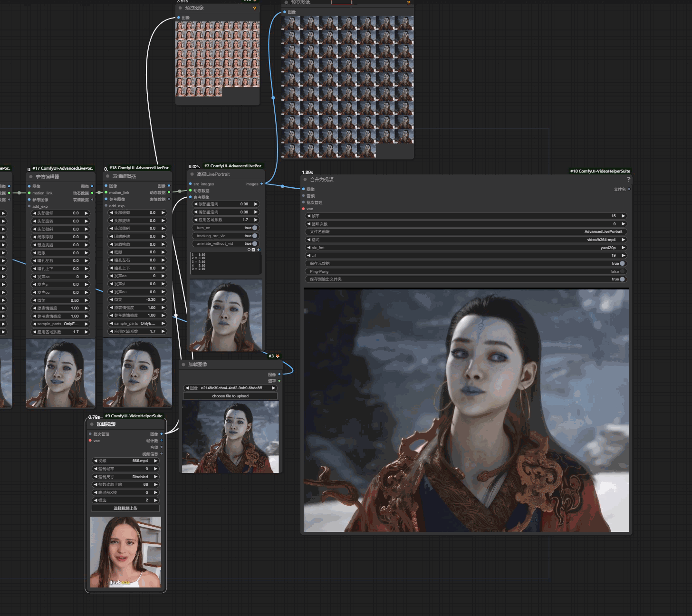Image resolution: width=692 pixels, height=616 pixels.
Task: Collapse the 合并为视频 node via its title dot
Action: tap(305, 180)
